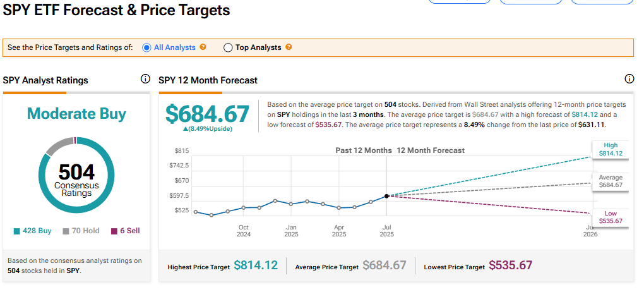The image size is (644, 292).
Task: Click the maroon Sell legend square
Action: tap(114, 231)
